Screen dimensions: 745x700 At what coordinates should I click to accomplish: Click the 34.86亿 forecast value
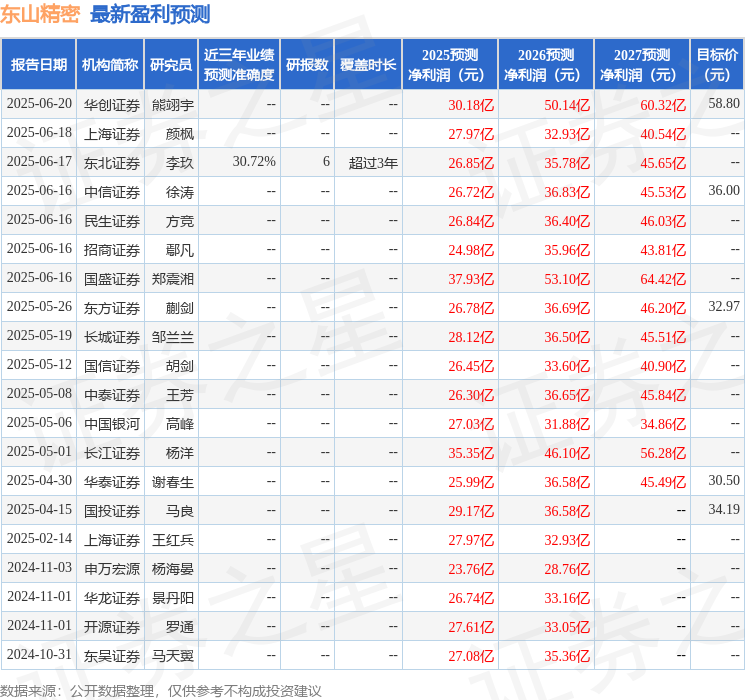coord(663,424)
